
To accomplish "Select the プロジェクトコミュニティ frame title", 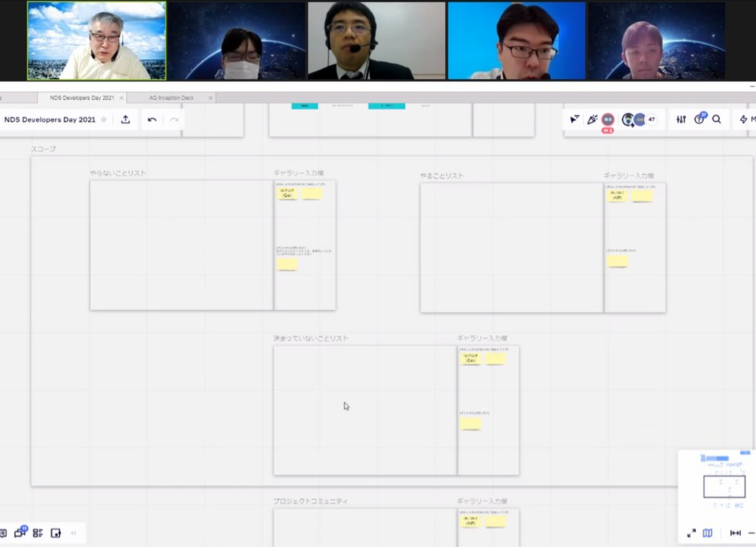I will coord(310,501).
